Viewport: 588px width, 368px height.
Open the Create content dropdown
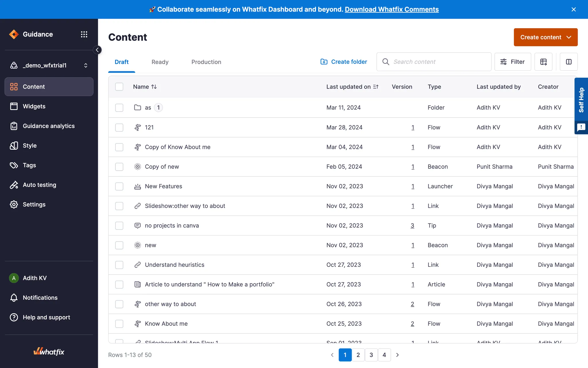[x=545, y=37]
